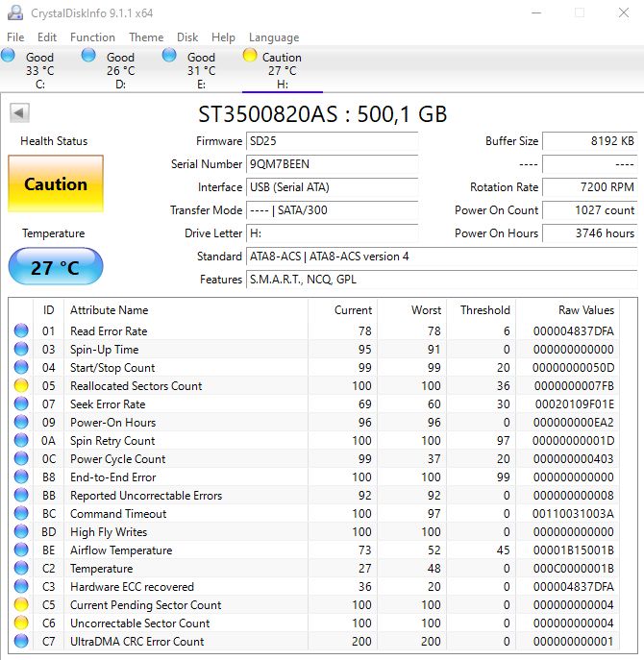Open the Disk menu
Viewport: 644px width, 660px height.
tap(187, 37)
